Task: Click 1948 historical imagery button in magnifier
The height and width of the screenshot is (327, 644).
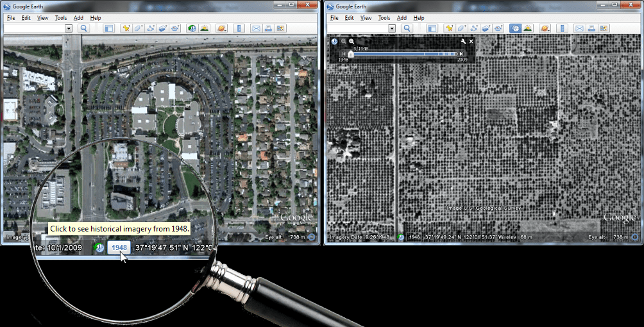Action: coord(119,247)
